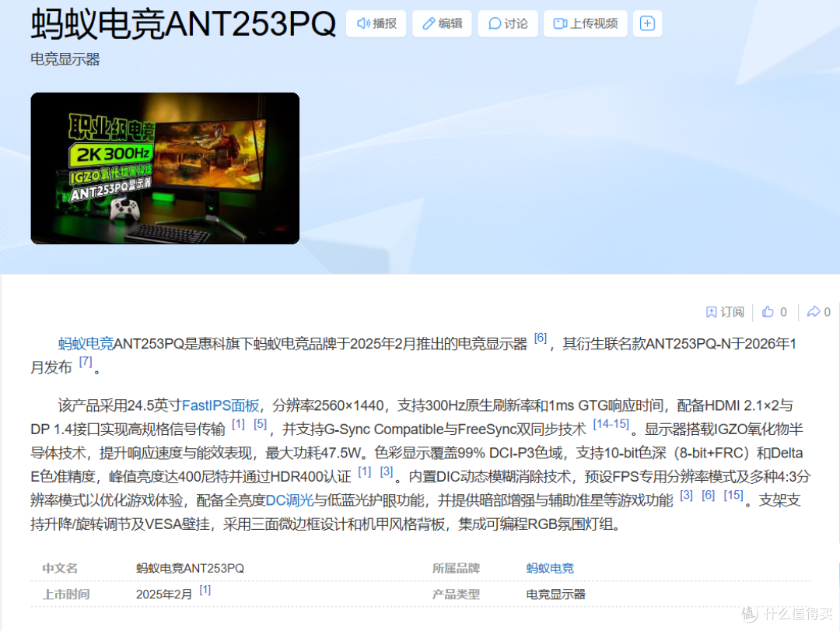
Task: Click reference [3] after HDR400认证
Action: pos(387,471)
